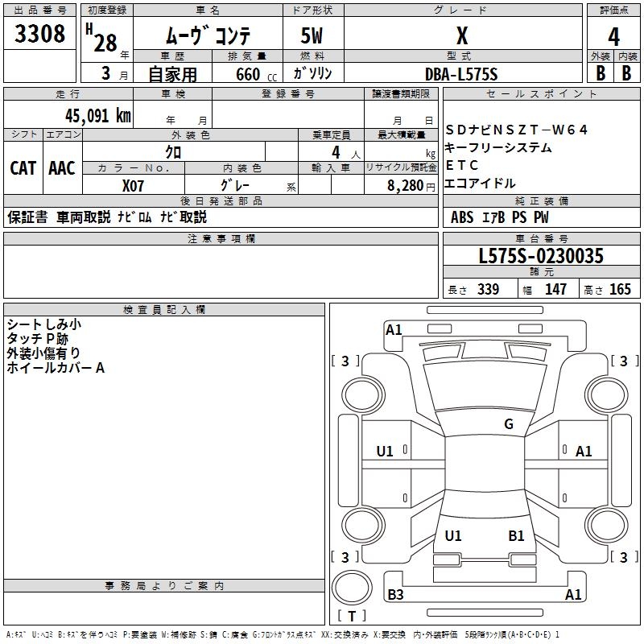Select the interior color グレー

235,185
